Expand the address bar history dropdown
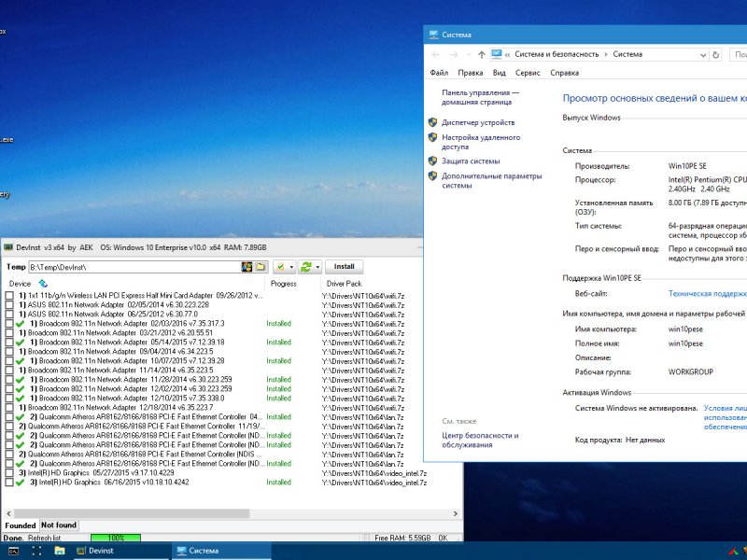The image size is (747, 560). 703,55
